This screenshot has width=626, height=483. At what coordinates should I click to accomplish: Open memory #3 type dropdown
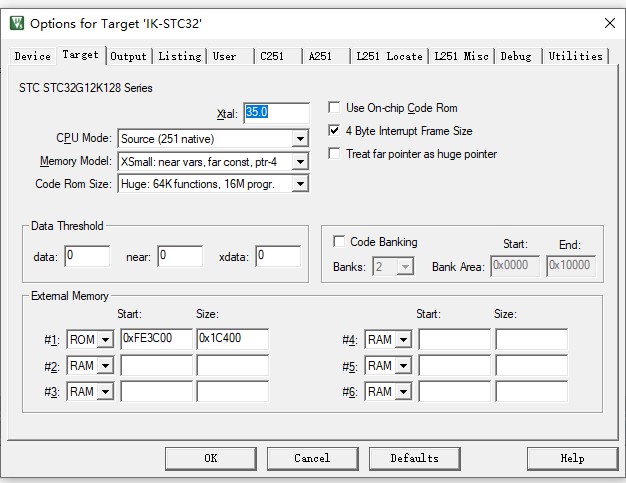pyautogui.click(x=105, y=392)
